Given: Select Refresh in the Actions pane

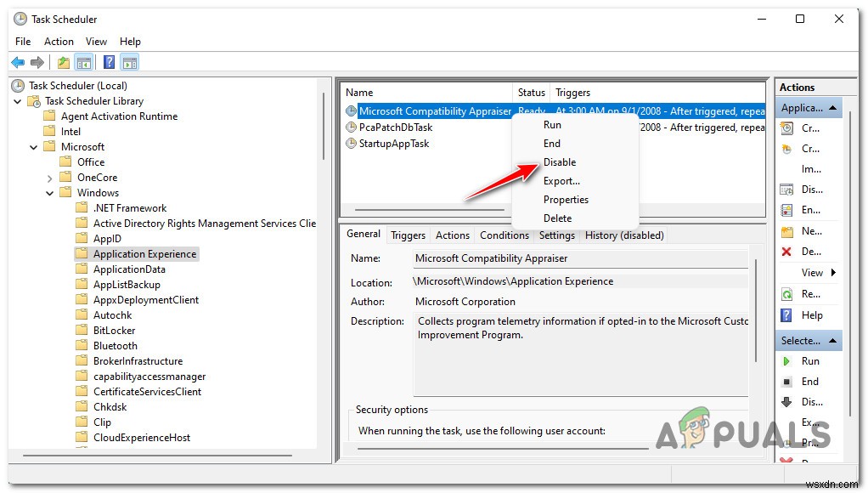Looking at the screenshot, I should click(x=809, y=294).
